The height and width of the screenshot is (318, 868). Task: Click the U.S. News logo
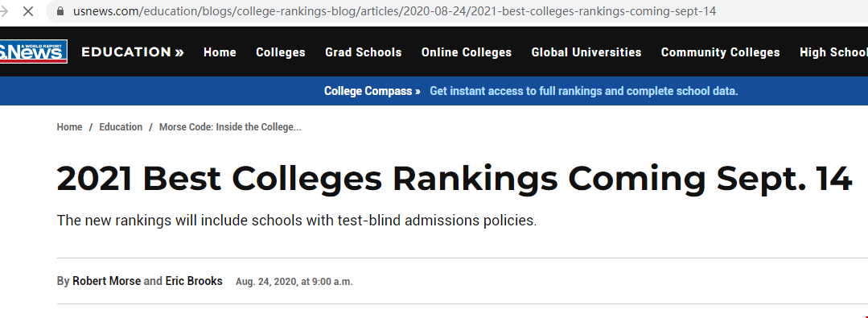(x=33, y=52)
